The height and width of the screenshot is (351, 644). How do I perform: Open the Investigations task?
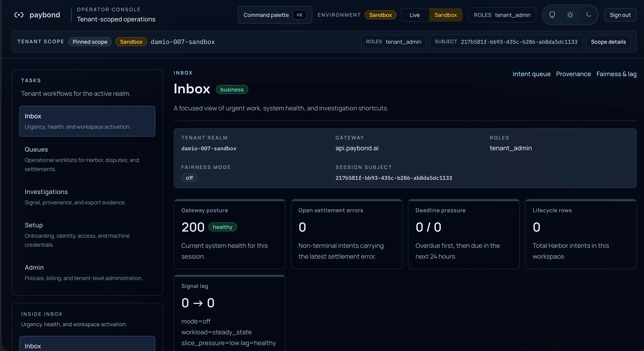[x=87, y=197]
